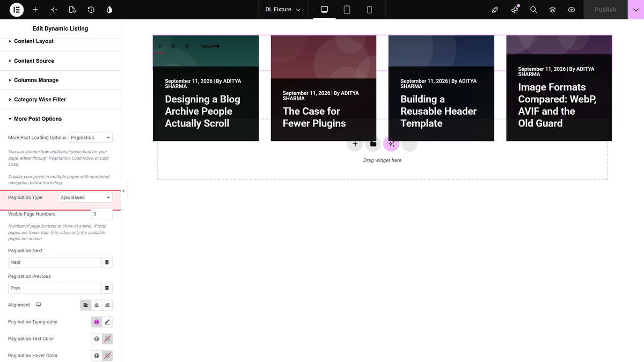Open the Pagination Type dropdown

click(85, 197)
